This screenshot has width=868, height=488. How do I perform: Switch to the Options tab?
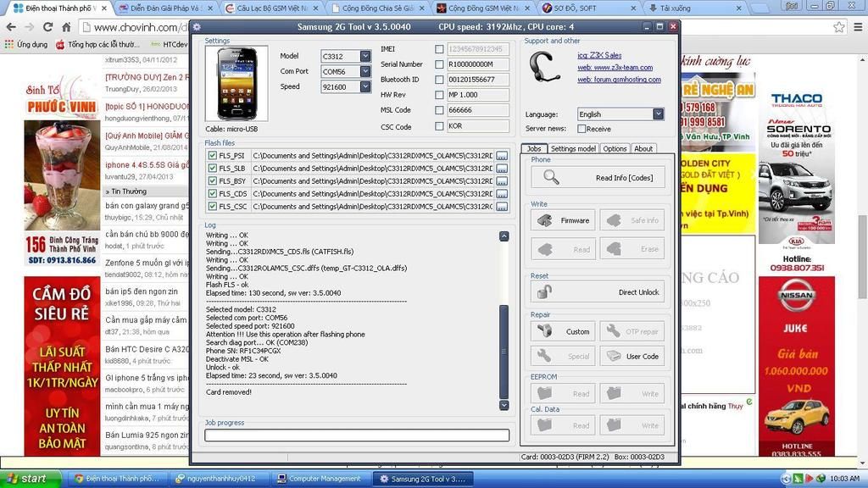[x=615, y=148]
